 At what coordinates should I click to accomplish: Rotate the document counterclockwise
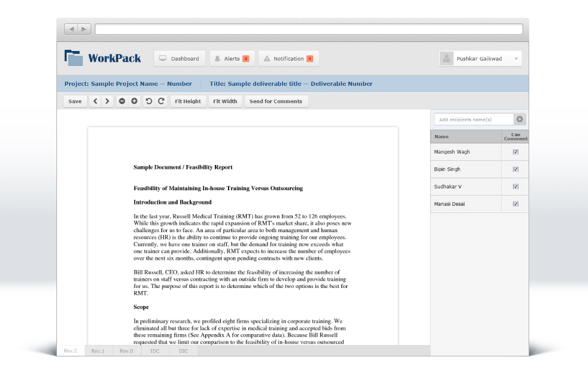pos(150,101)
